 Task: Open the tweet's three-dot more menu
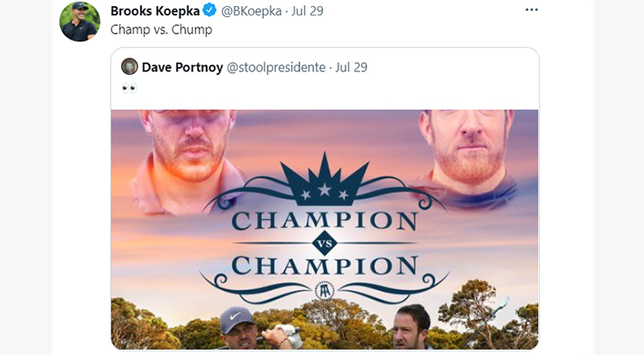coord(532,9)
